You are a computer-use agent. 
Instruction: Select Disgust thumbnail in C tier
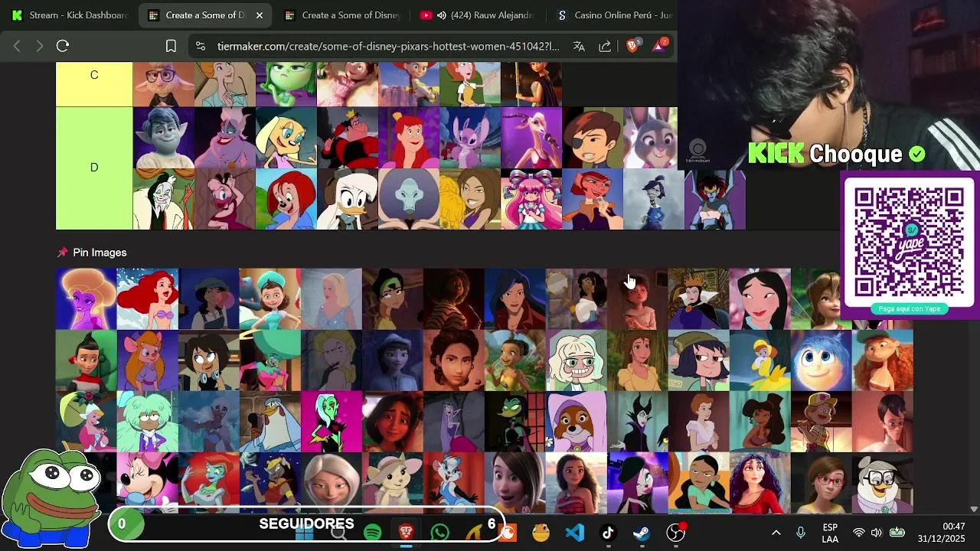286,84
